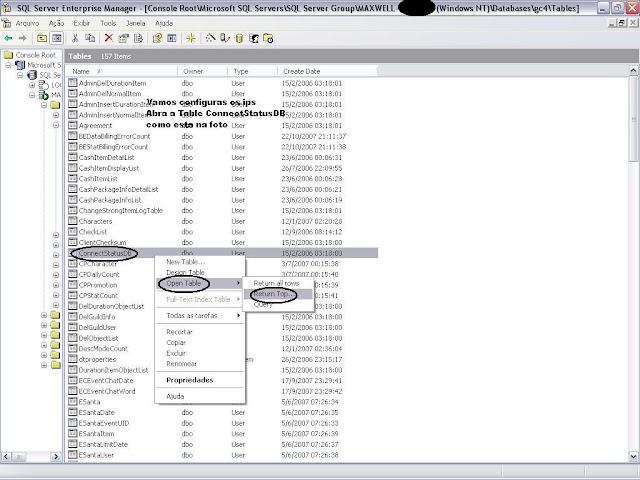Viewport: 640px width, 480px height.
Task: Click the Export List toolbar icon
Action: point(138,38)
